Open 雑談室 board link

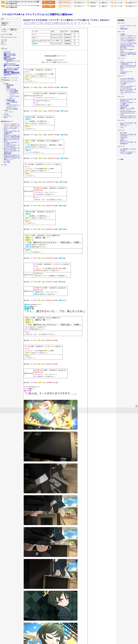click(8, 87)
